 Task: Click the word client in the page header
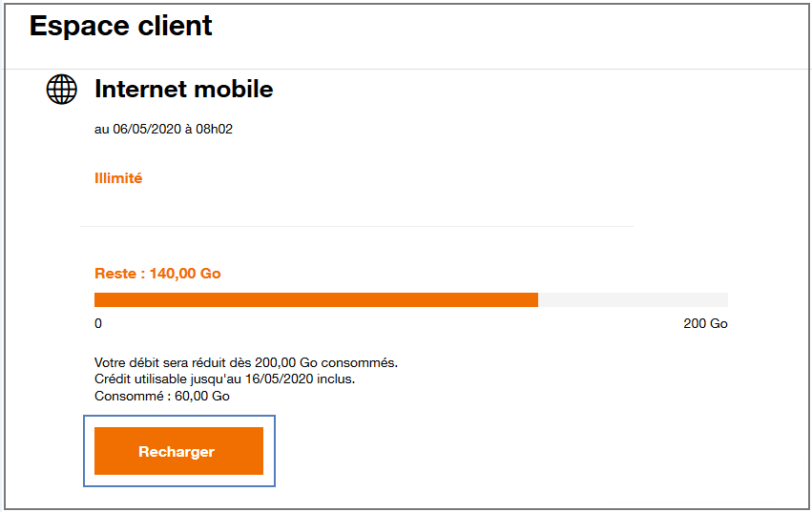[175, 26]
